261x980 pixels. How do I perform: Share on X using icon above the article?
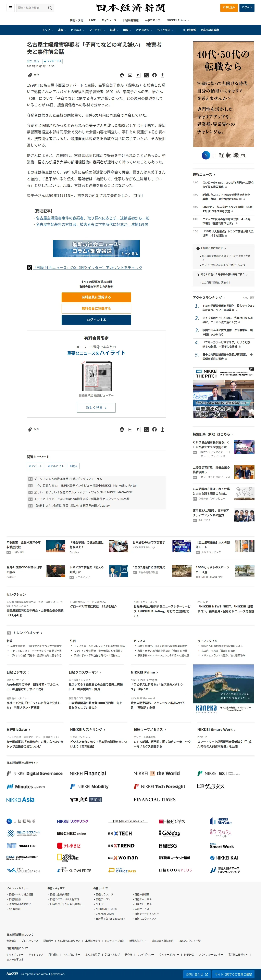coord(147,75)
